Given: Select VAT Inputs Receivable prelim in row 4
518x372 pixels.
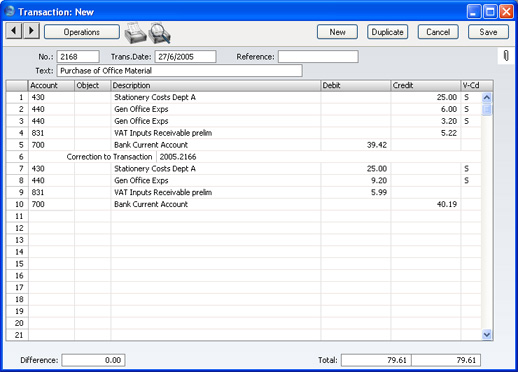Looking at the screenshot, I should (x=163, y=133).
